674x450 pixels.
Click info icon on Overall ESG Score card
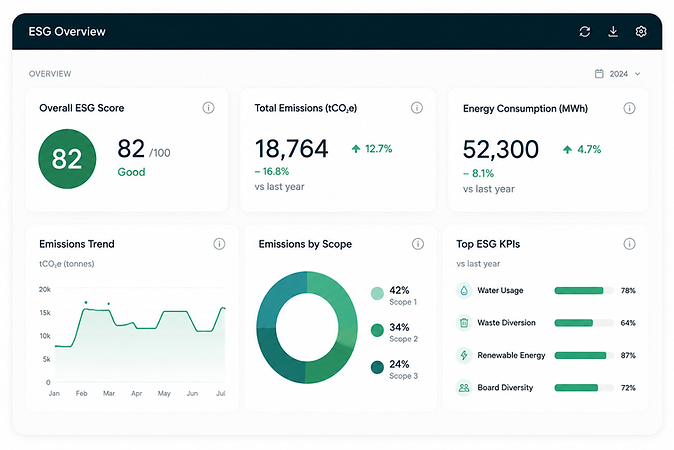coord(208,107)
